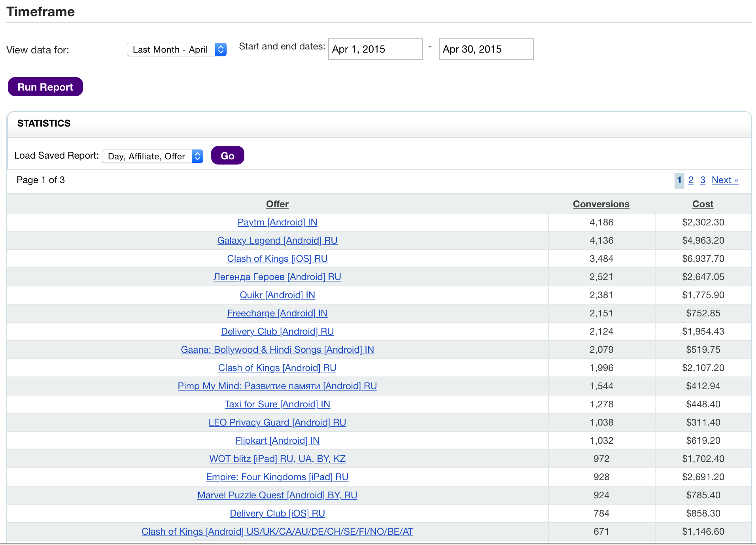Click 'Gaana: Bollywood & Hindi Songs' offer link
This screenshot has height=545, width=756.
(277, 350)
